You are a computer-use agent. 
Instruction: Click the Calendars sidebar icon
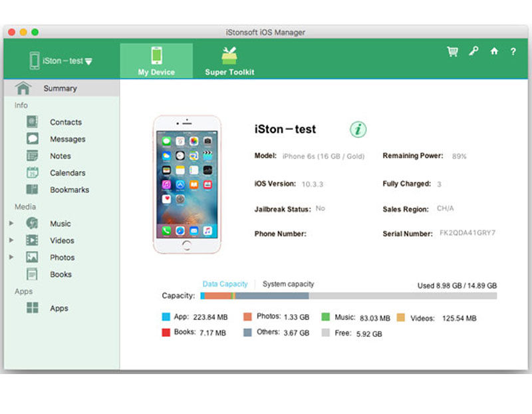pyautogui.click(x=32, y=172)
